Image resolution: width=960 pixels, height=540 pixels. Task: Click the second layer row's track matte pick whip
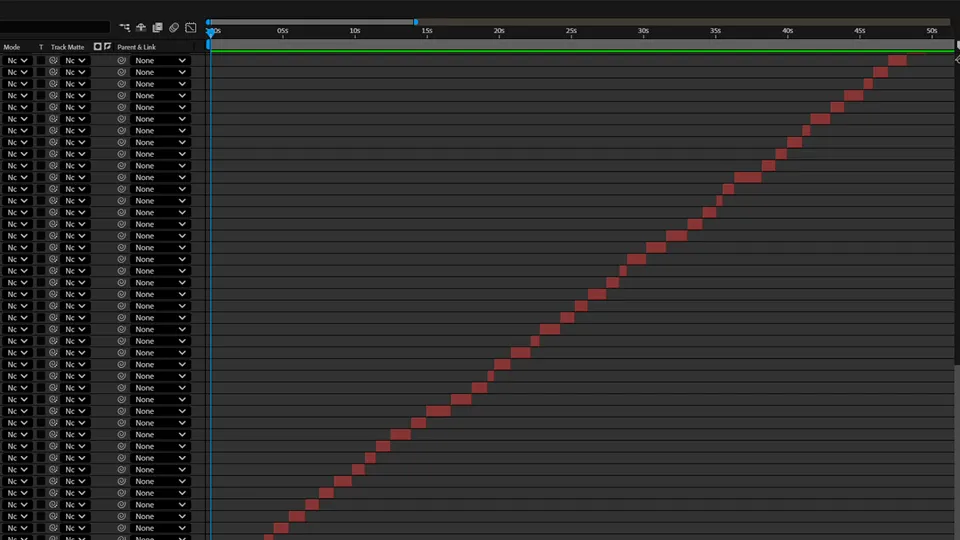click(53, 72)
